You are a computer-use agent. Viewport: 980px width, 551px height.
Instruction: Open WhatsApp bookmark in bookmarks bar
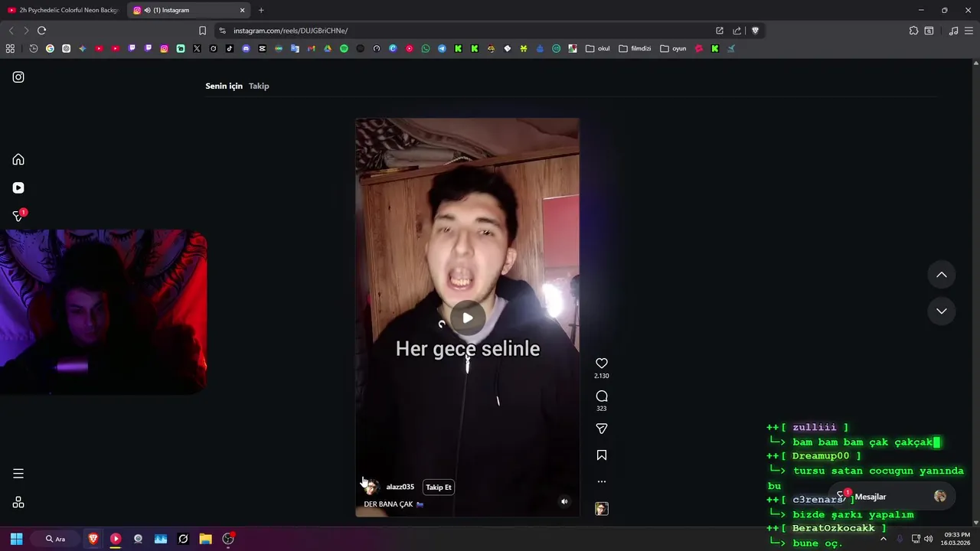(x=426, y=48)
